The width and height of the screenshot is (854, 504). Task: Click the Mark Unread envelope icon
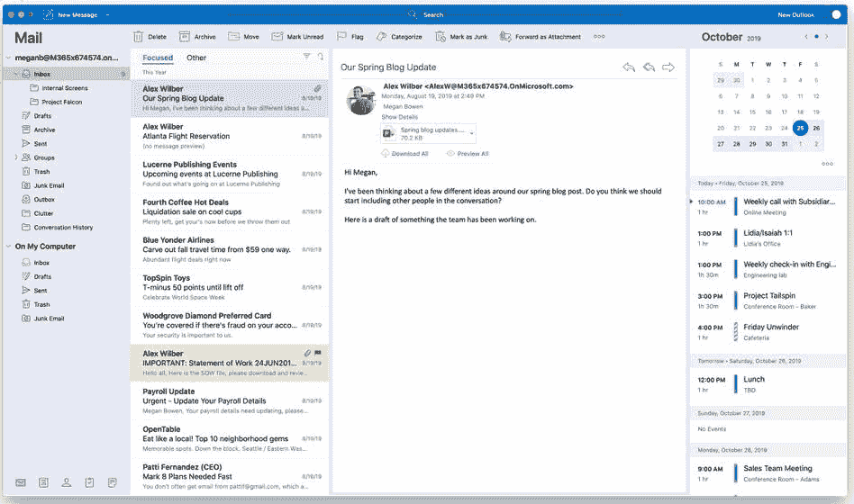(x=277, y=37)
